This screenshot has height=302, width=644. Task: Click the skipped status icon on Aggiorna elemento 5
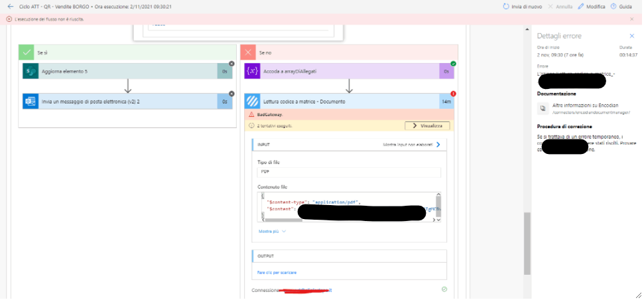[231, 64]
